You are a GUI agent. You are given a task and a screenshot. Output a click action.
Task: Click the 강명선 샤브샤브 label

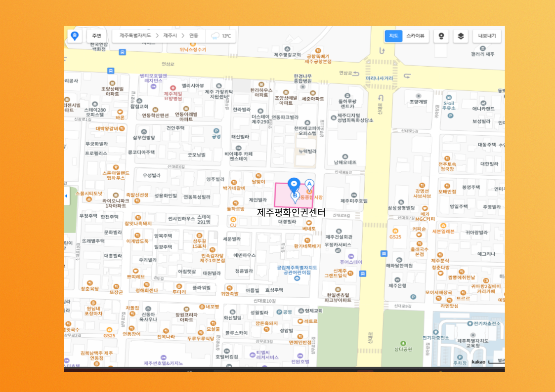[x=422, y=194]
